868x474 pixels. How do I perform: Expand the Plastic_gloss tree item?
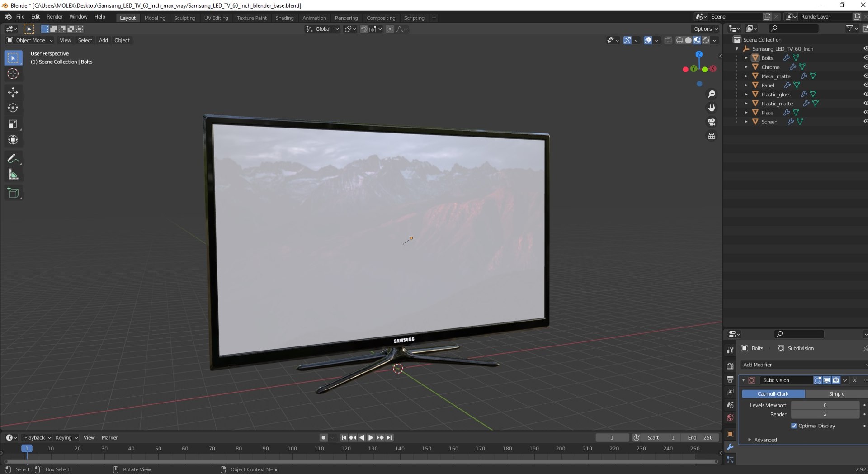click(746, 95)
